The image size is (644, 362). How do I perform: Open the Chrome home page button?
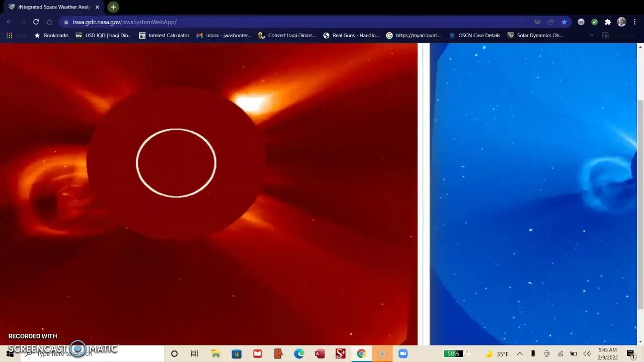[x=49, y=22]
